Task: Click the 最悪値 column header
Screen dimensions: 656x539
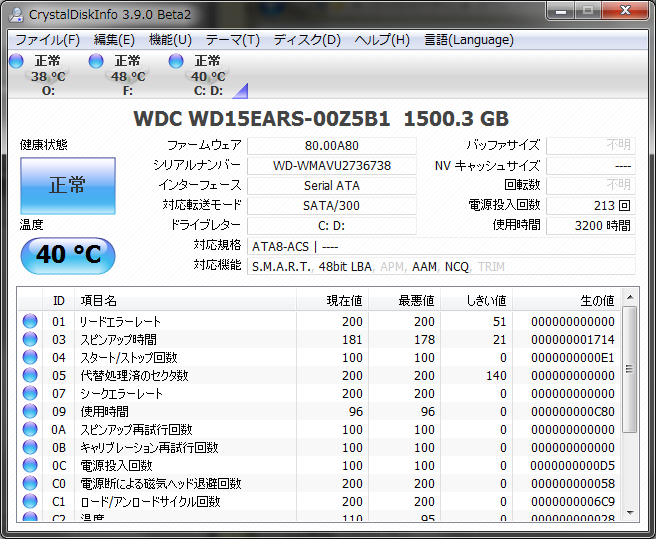Action: [x=405, y=300]
